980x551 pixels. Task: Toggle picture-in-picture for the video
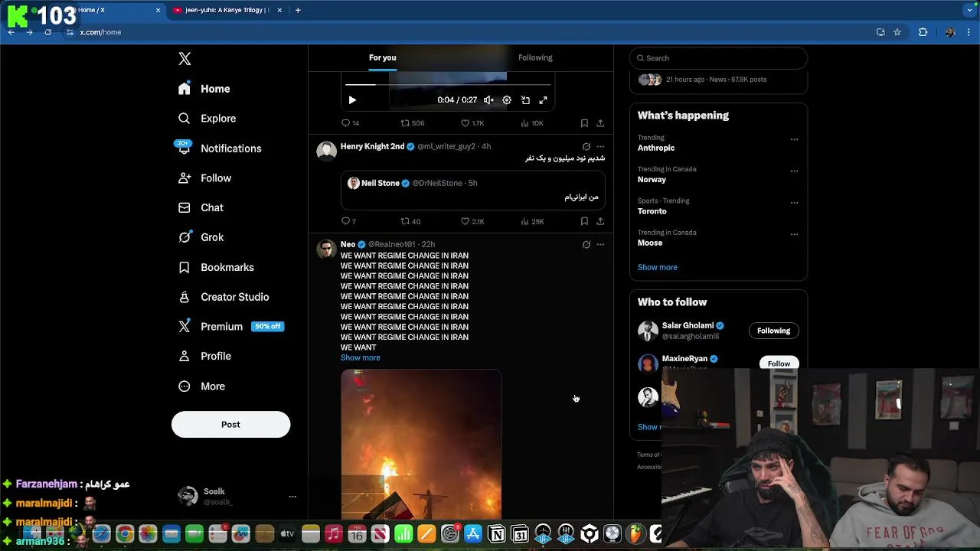[525, 100]
